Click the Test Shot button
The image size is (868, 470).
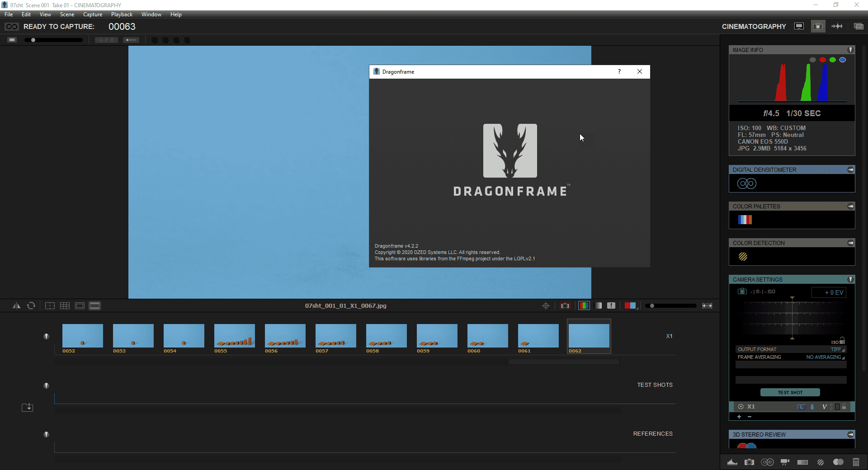point(790,392)
